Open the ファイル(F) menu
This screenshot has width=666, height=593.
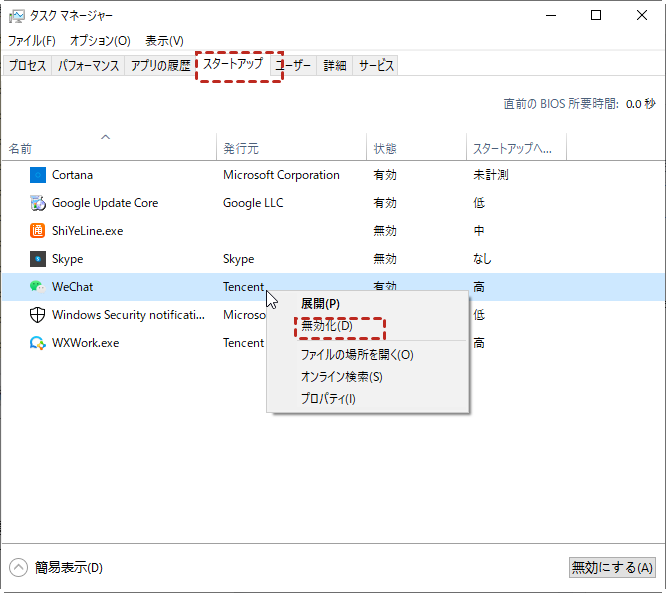click(32, 41)
